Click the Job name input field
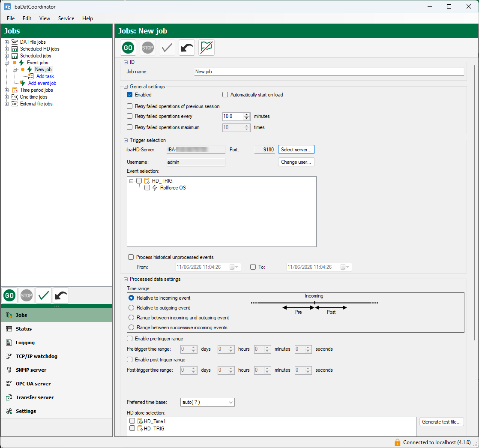Viewport: 479px width, 448px height. [329, 72]
